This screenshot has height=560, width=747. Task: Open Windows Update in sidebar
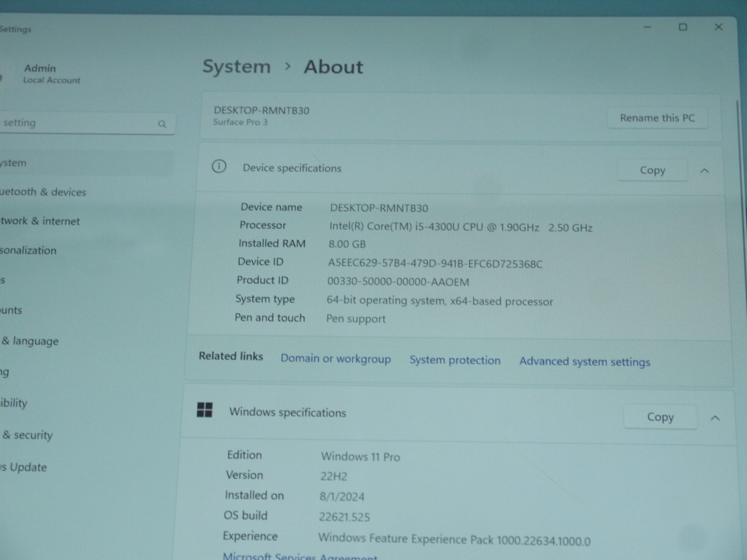pos(23,467)
